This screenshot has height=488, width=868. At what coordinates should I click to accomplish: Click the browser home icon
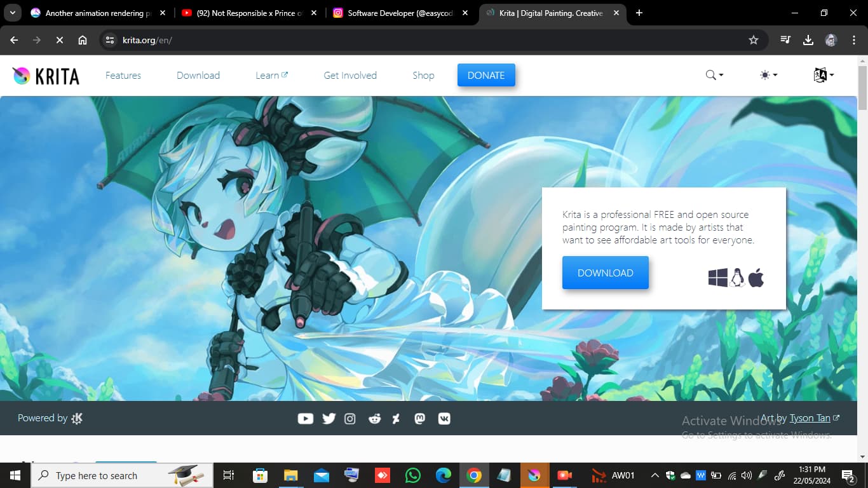83,40
